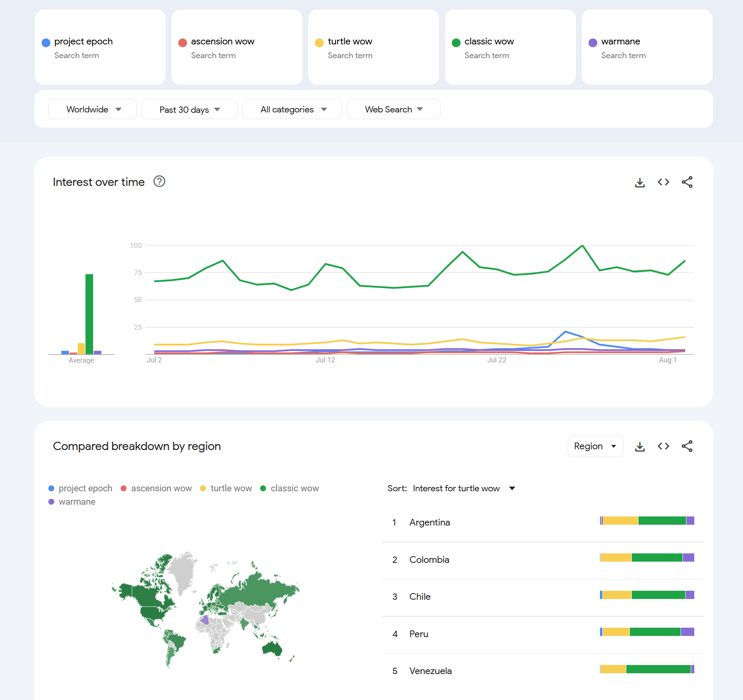Image resolution: width=743 pixels, height=700 pixels.
Task: Click Venezuela's stacked interest bar
Action: click(647, 669)
